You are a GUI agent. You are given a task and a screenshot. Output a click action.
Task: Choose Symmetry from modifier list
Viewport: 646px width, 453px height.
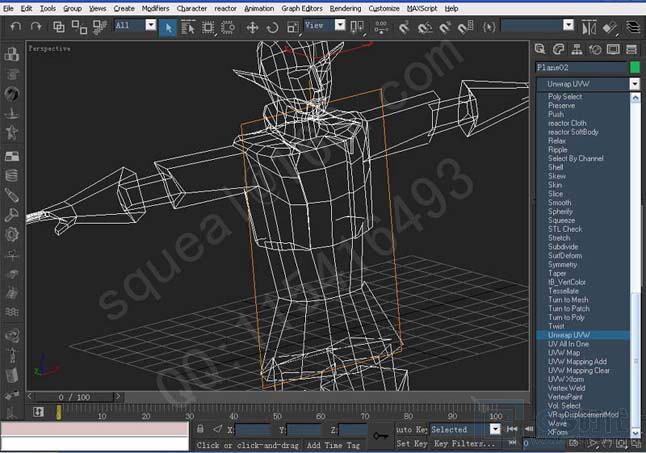pyautogui.click(x=562, y=264)
